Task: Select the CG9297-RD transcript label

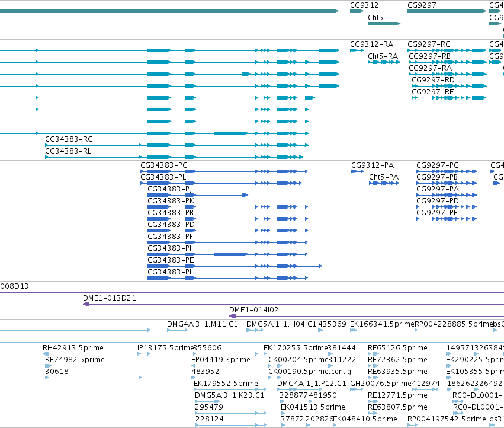Action: (434, 80)
